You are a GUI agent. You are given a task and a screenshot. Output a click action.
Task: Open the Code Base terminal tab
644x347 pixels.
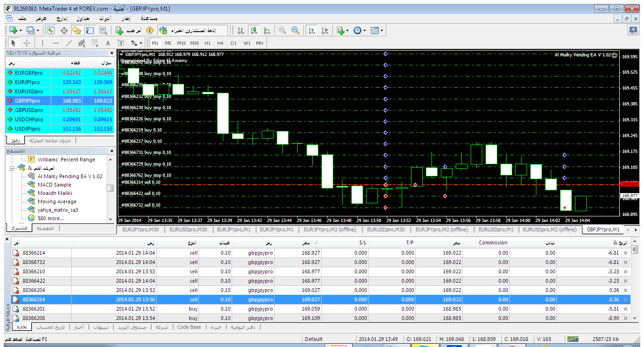click(189, 327)
